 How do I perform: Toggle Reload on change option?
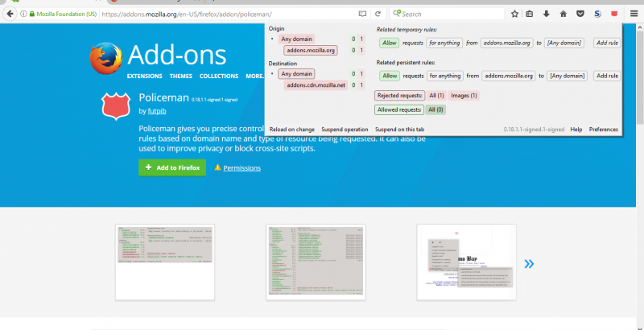pos(292,130)
